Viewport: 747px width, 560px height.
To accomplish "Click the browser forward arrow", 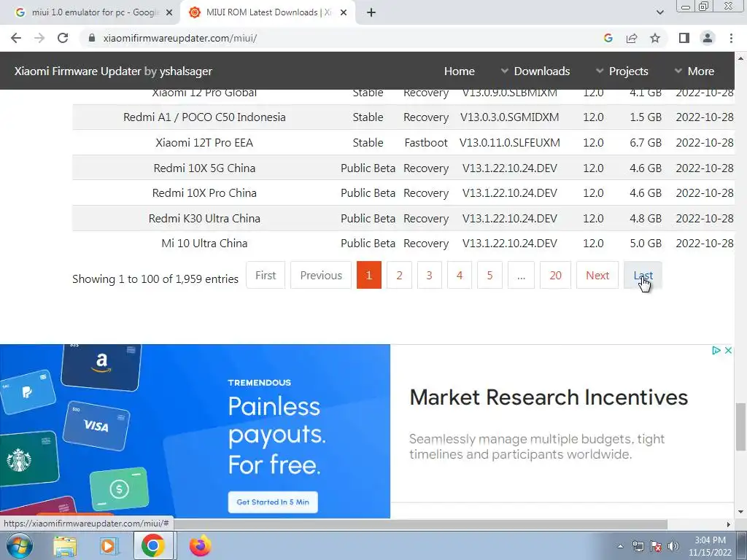I will coord(39,38).
